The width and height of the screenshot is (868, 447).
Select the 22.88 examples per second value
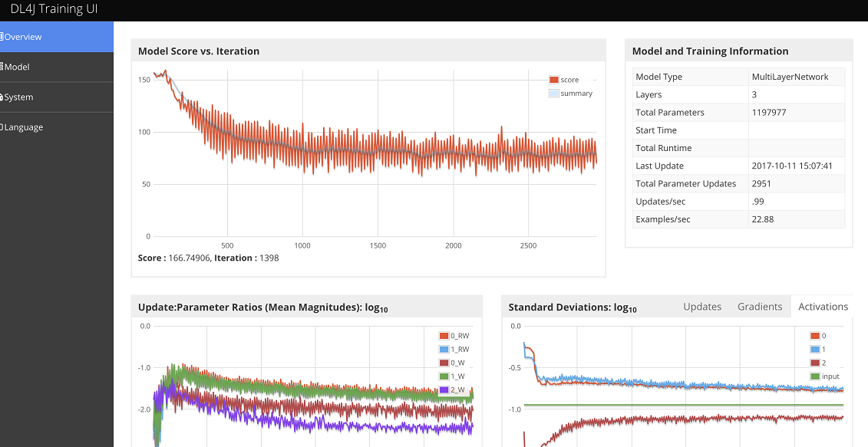click(x=763, y=219)
